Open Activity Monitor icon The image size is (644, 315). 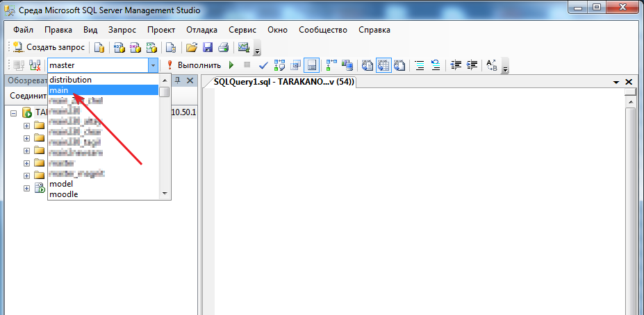click(244, 48)
